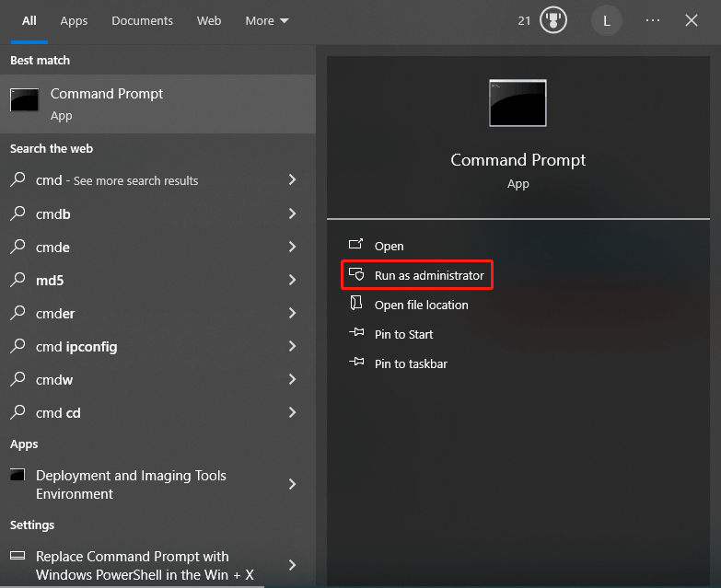Click the shield icon for Run as administrator
Viewport: 721px width, 588px height.
(356, 274)
